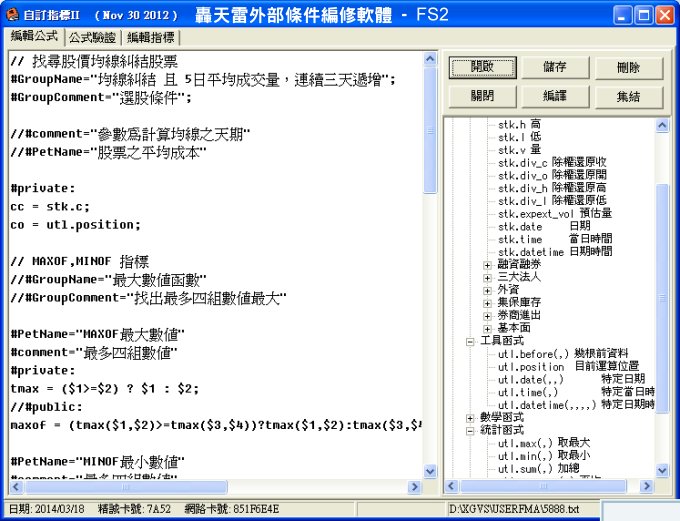Expand the 三大法人 tree node
Screen dimensions: 680x521
coord(487,278)
